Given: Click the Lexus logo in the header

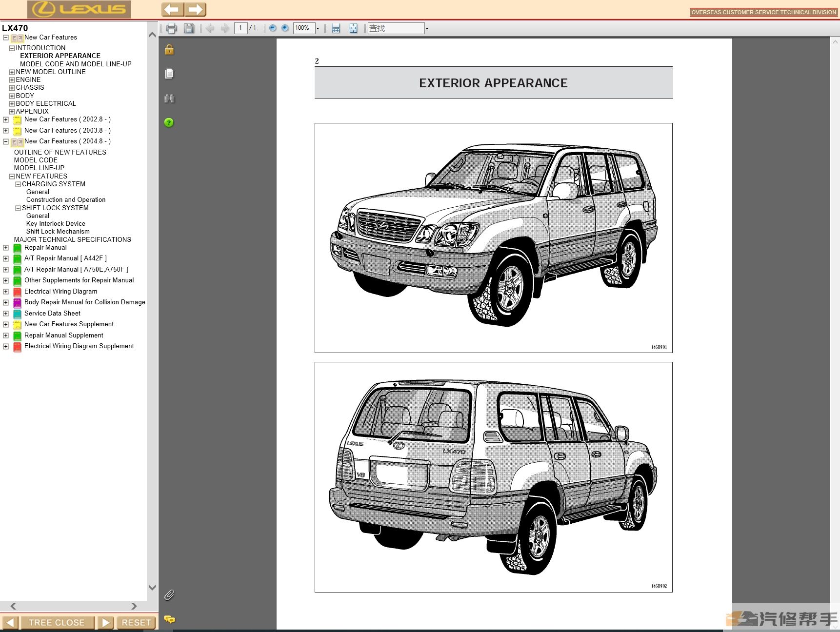Looking at the screenshot, I should (79, 9).
